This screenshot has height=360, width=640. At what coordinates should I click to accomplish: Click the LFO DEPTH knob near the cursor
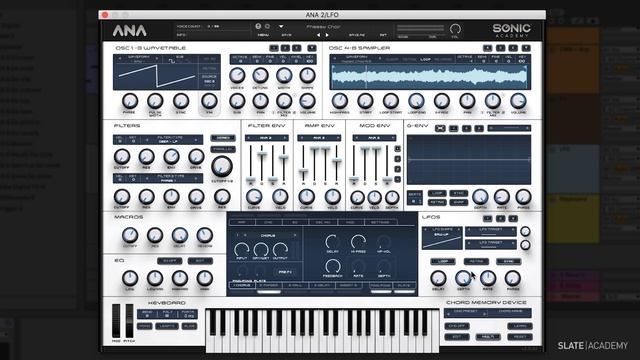463,278
